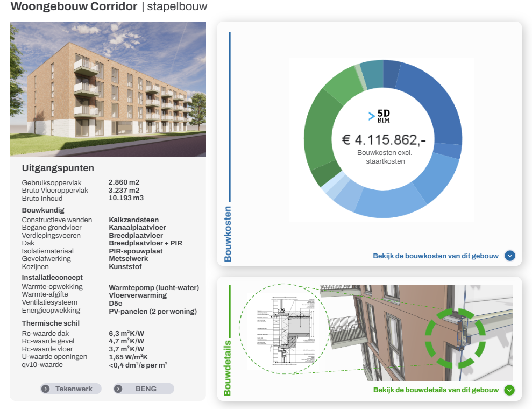
Task: Open 'Bekijk de bouwkosten van dit gebouw'
Action: tap(436, 256)
